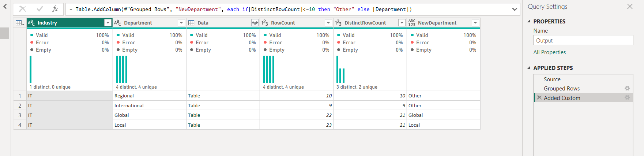
Task: Select row number 2
Action: click(x=20, y=105)
